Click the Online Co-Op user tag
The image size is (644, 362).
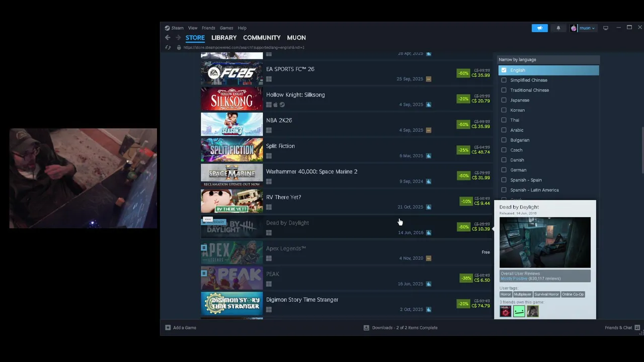tap(573, 295)
